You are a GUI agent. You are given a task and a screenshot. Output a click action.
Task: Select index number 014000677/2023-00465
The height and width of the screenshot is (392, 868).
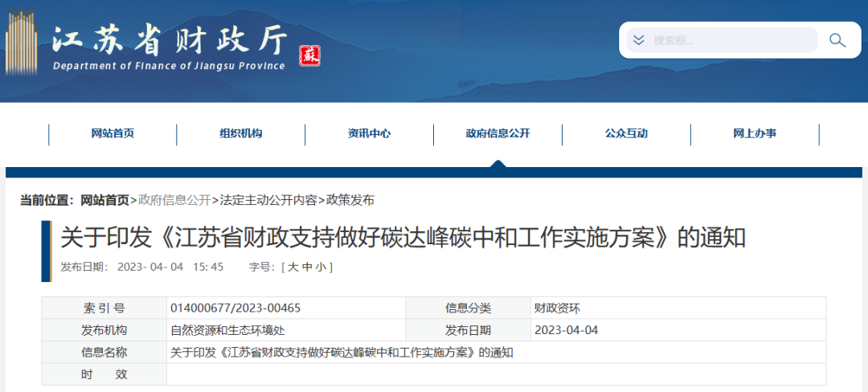pyautogui.click(x=235, y=308)
